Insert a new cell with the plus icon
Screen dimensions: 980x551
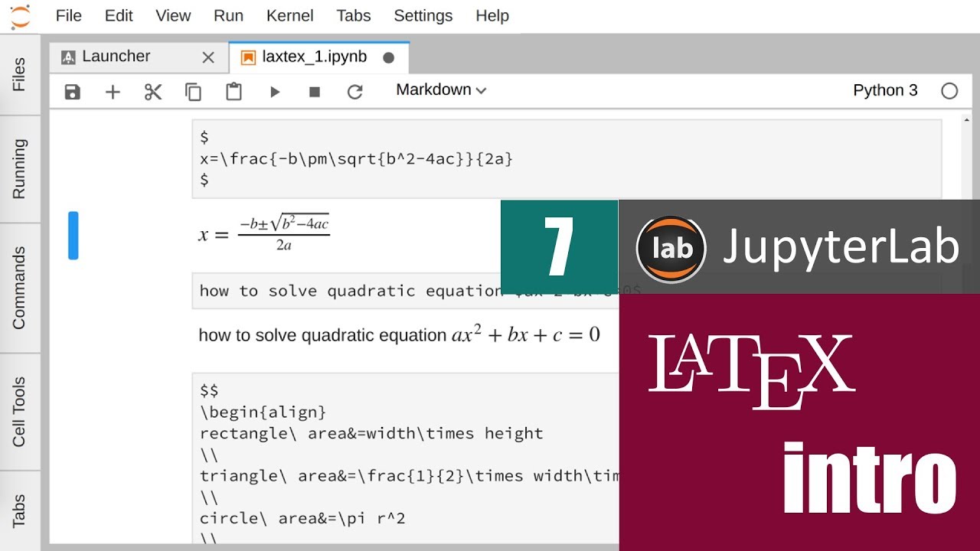[113, 92]
